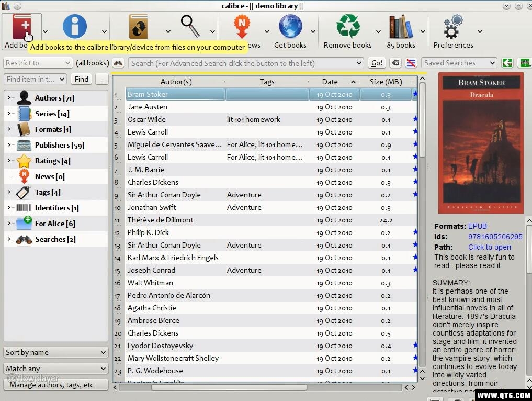Viewport: 532px width, 401px height.
Task: Click the Add books red book icon
Action: click(22, 27)
